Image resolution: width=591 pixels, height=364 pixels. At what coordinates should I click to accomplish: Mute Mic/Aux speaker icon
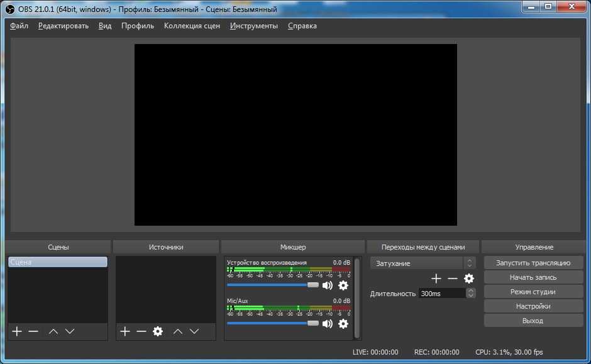click(328, 324)
